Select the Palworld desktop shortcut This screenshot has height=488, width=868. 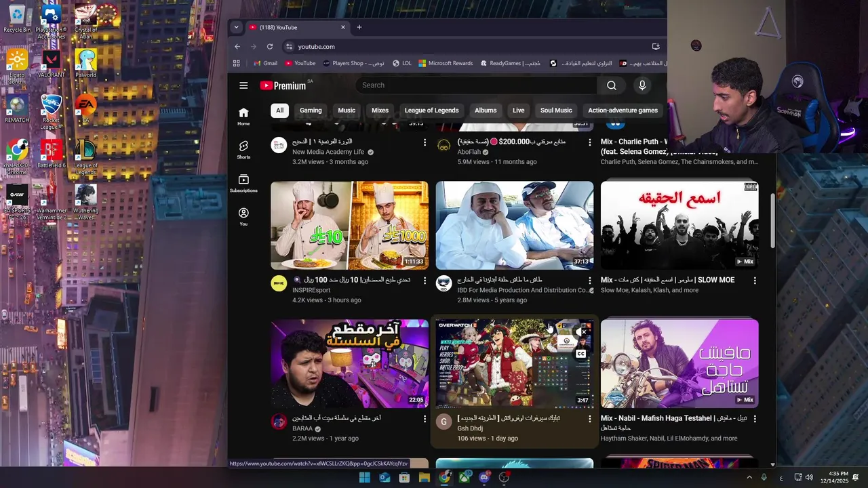coord(85,64)
